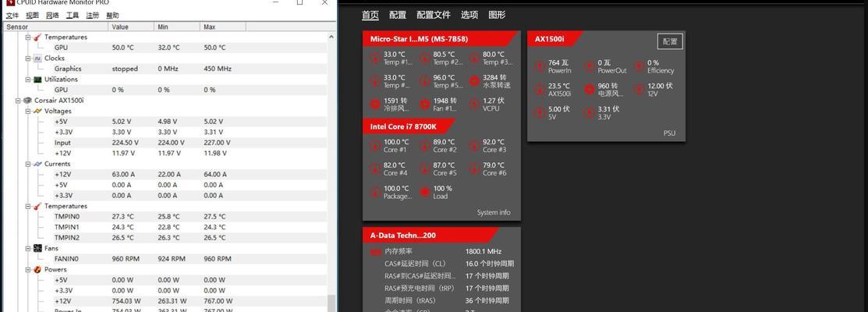Collapse the Voltages group
The width and height of the screenshot is (868, 312).
(x=27, y=112)
